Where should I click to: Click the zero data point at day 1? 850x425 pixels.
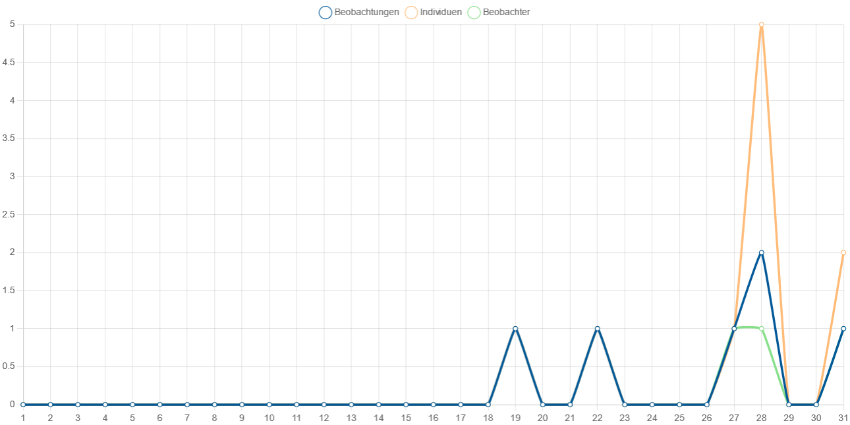point(23,404)
